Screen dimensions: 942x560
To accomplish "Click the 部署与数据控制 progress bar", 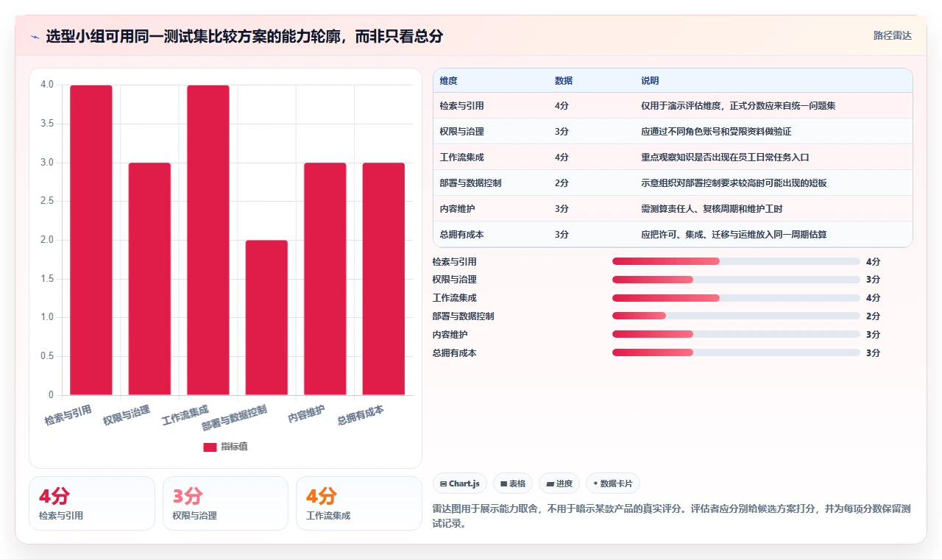I will coord(736,316).
